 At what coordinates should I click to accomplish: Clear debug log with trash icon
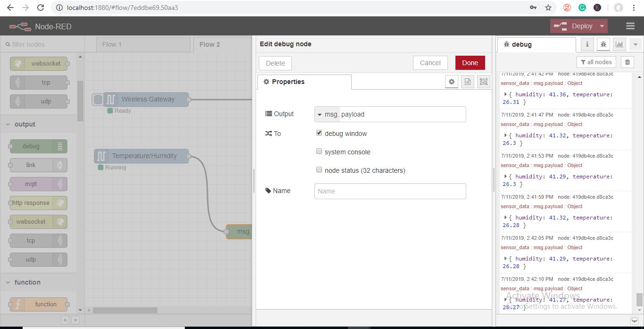click(627, 62)
